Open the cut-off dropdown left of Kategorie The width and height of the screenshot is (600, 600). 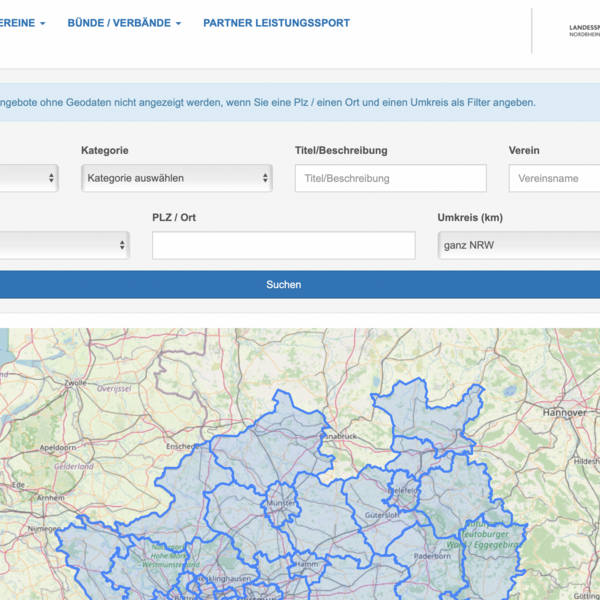tap(29, 178)
